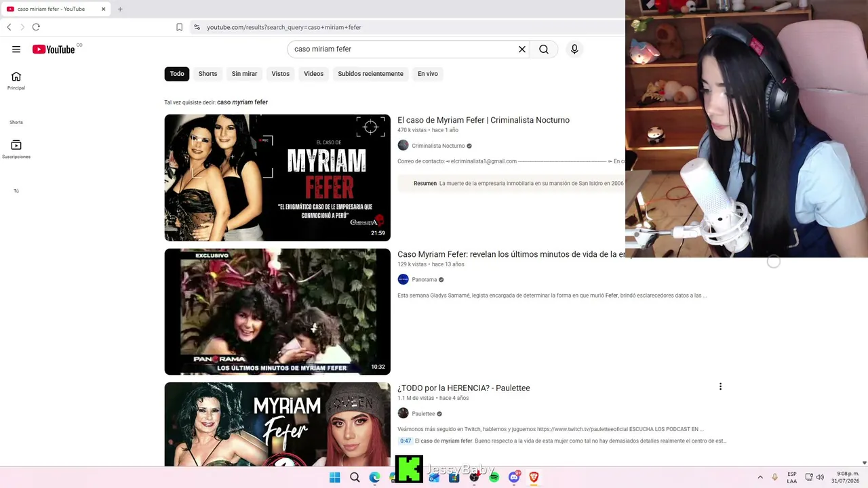Click the microphone tray icon
868x488 pixels.
[775, 477]
